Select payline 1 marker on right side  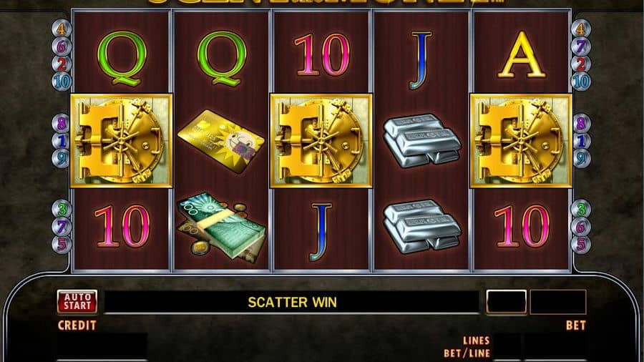click(x=581, y=141)
